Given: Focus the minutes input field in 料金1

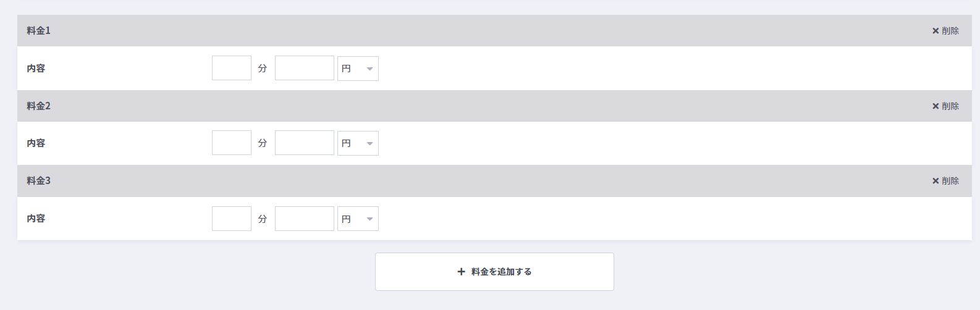Looking at the screenshot, I should (232, 68).
